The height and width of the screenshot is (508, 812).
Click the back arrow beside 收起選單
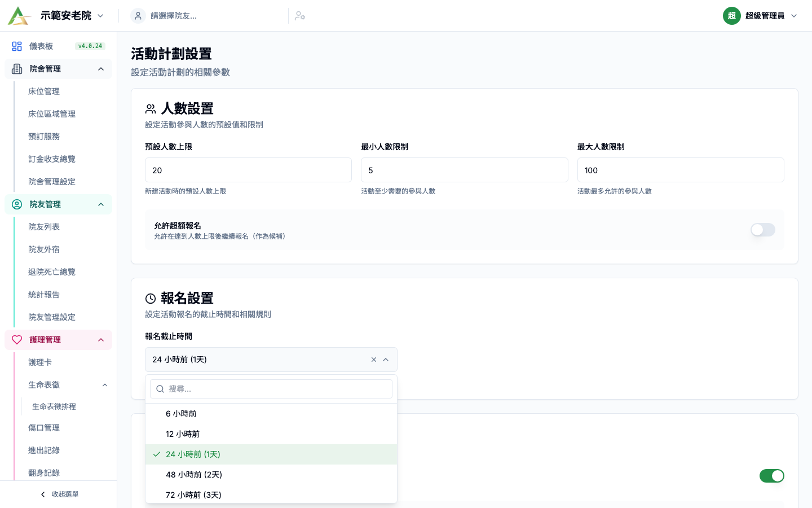pos(43,494)
